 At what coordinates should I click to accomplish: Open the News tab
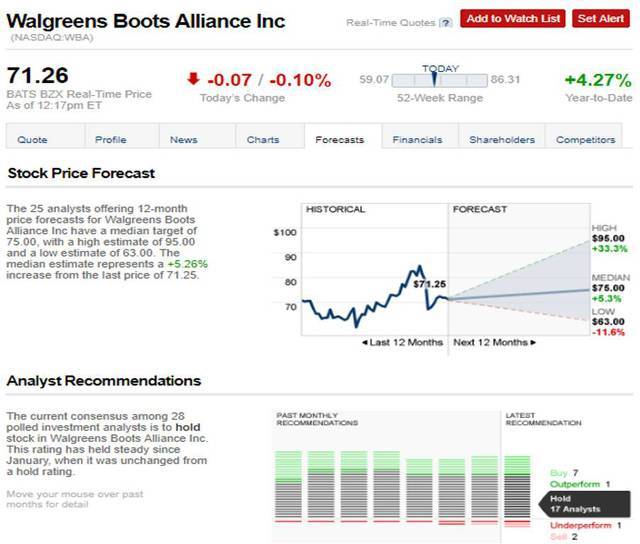pyautogui.click(x=184, y=140)
